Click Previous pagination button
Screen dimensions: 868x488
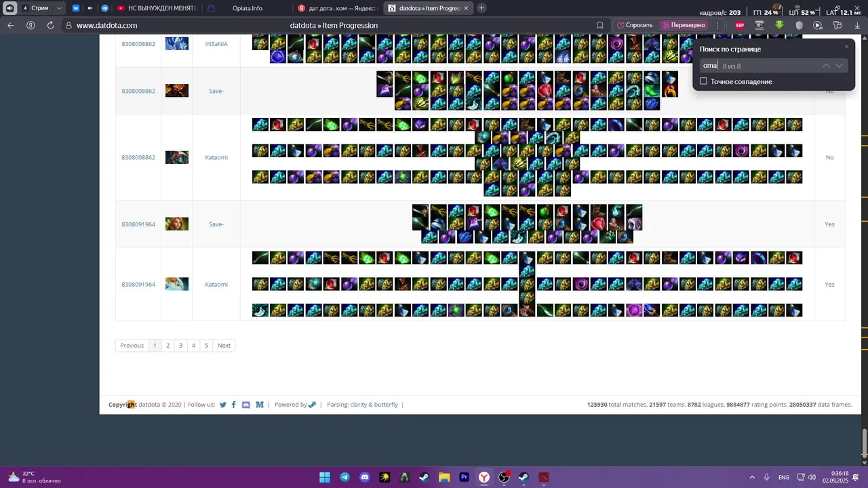point(132,346)
